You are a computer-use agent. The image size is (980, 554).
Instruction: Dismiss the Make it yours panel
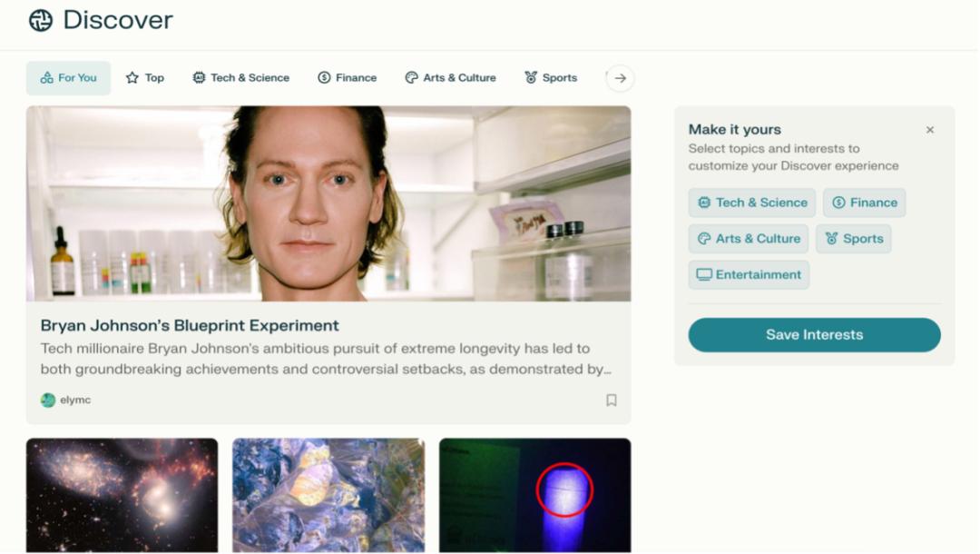[x=930, y=130]
